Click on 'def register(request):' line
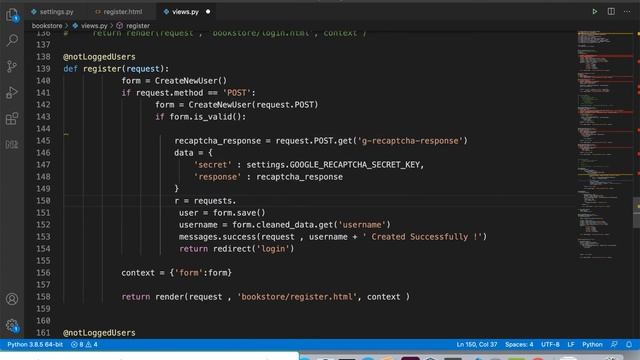This screenshot has width=640, height=360. pos(116,69)
